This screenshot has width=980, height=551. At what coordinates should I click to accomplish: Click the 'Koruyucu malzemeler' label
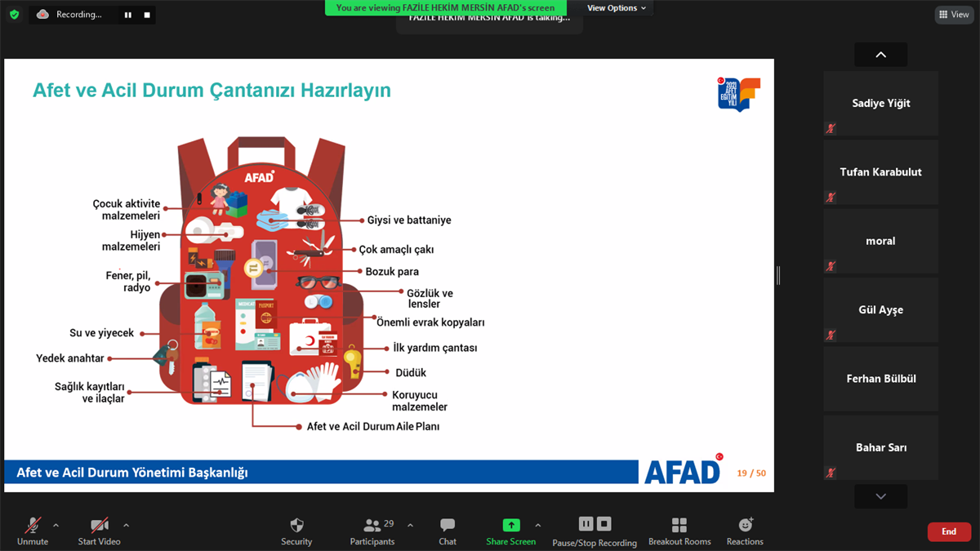click(x=420, y=401)
